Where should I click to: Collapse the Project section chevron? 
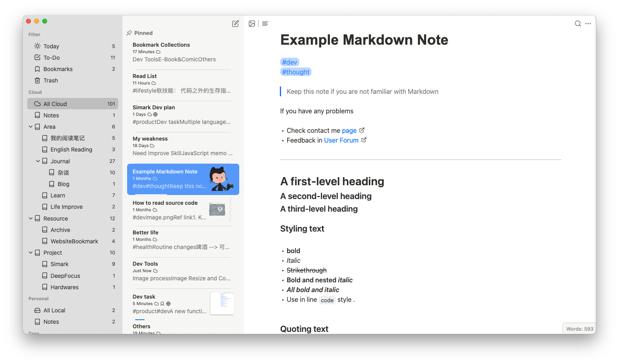tap(30, 252)
